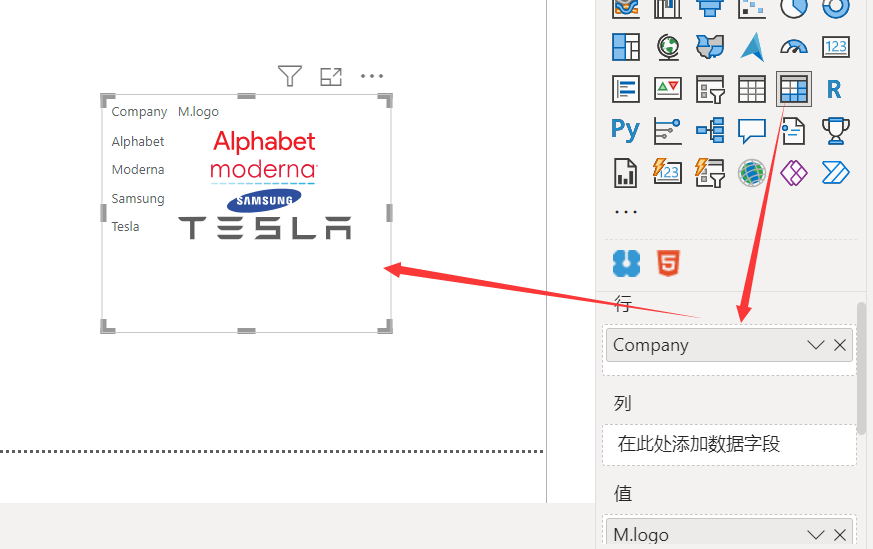Select the Python Py visual icon
The height and width of the screenshot is (549, 873).
tap(626, 131)
